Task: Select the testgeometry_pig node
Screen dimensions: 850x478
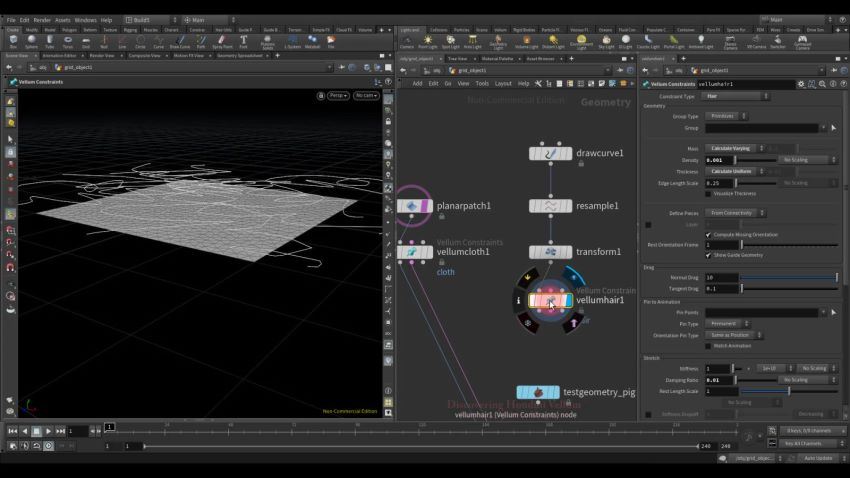Action: click(538, 392)
